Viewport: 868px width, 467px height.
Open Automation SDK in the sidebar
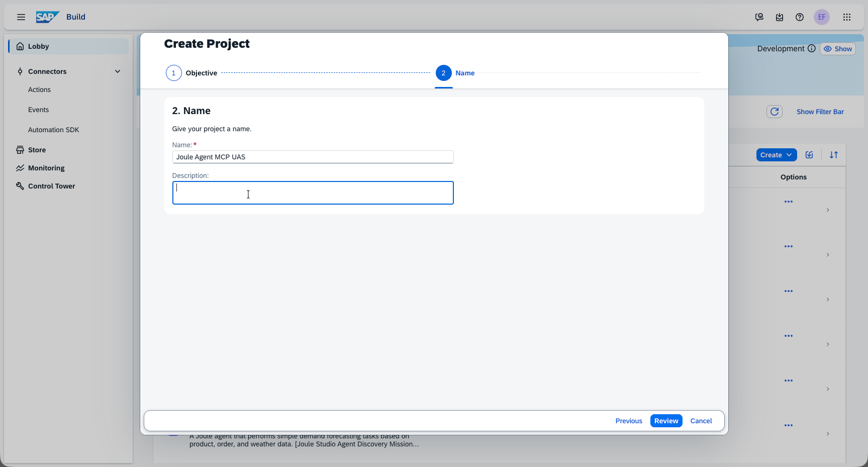[x=54, y=130]
